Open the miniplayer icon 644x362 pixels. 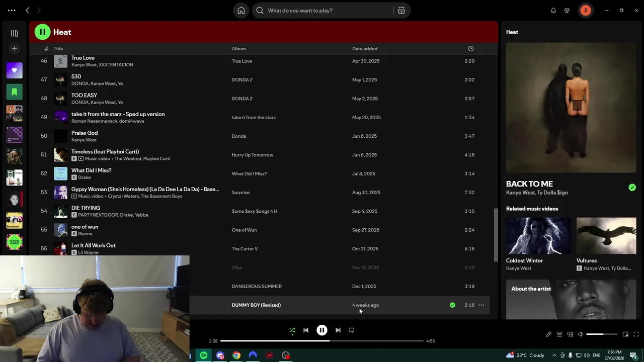625,334
